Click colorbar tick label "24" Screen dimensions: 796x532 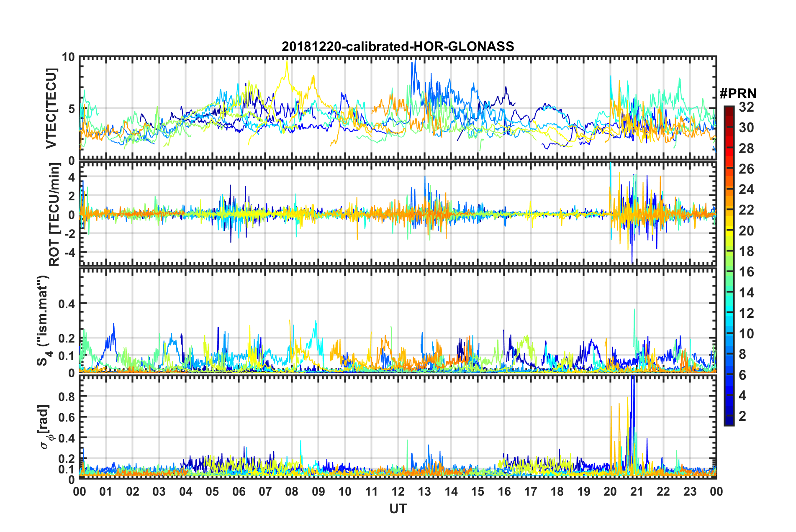[746, 189]
